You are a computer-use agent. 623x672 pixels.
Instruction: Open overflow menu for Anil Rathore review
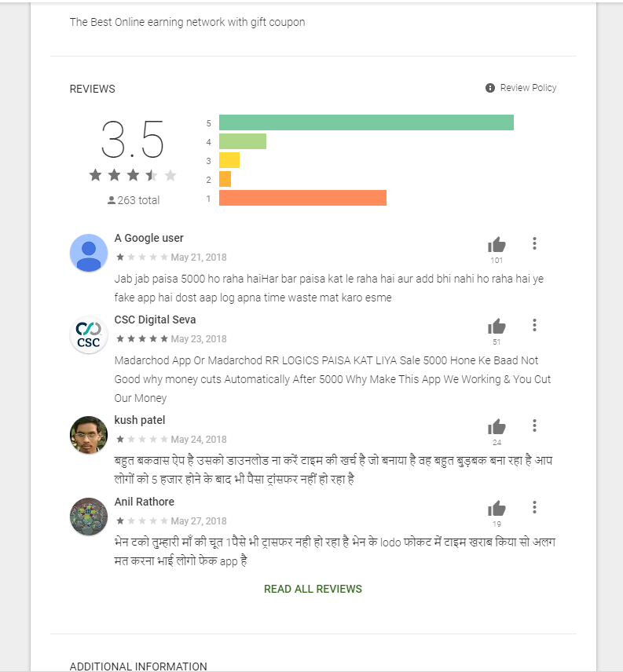(x=534, y=507)
